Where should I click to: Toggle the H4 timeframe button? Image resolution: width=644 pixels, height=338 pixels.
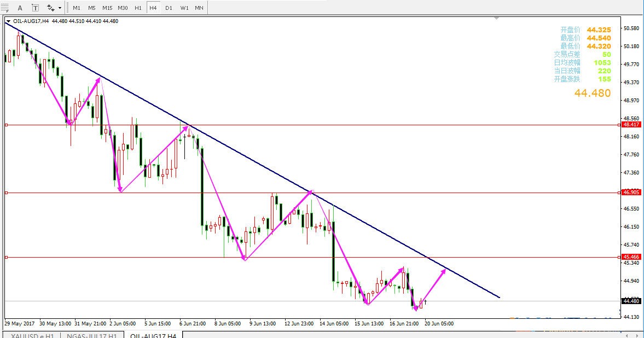tap(153, 8)
